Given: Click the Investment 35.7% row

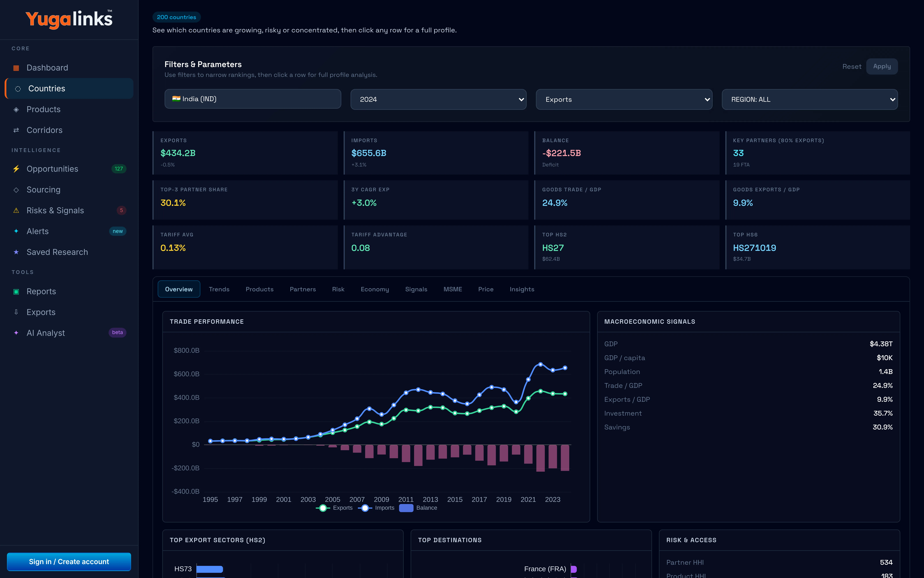Looking at the screenshot, I should tap(748, 413).
